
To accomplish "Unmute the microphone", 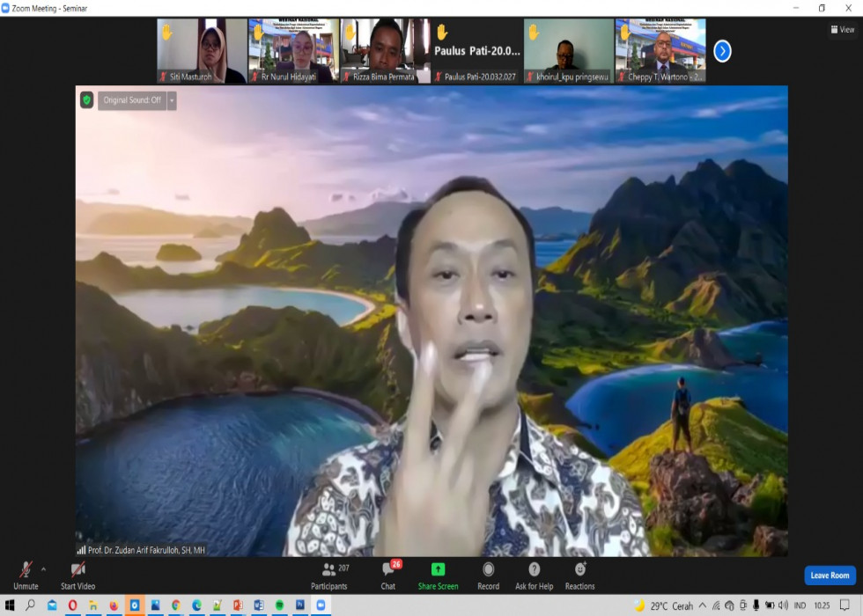I will pyautogui.click(x=26, y=570).
